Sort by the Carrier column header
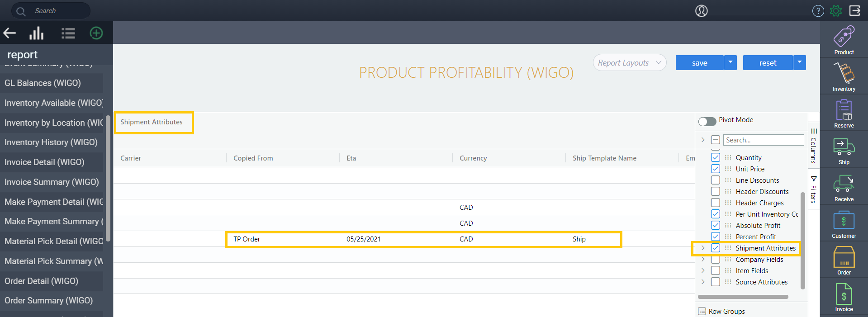Viewport: 868px width, 317px height. point(131,158)
